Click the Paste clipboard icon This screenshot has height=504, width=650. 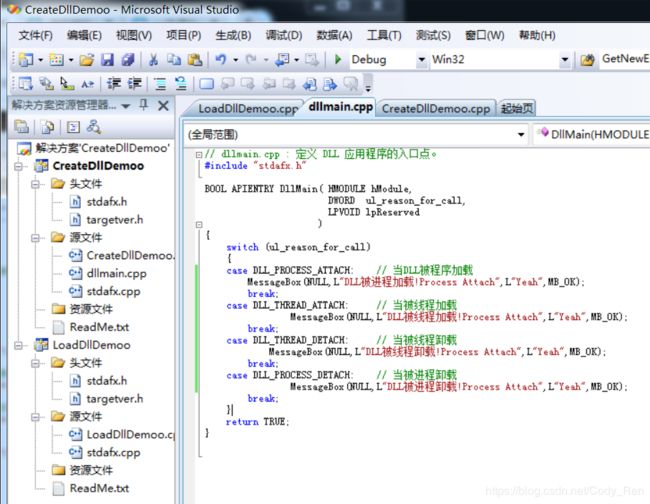pyautogui.click(x=195, y=60)
